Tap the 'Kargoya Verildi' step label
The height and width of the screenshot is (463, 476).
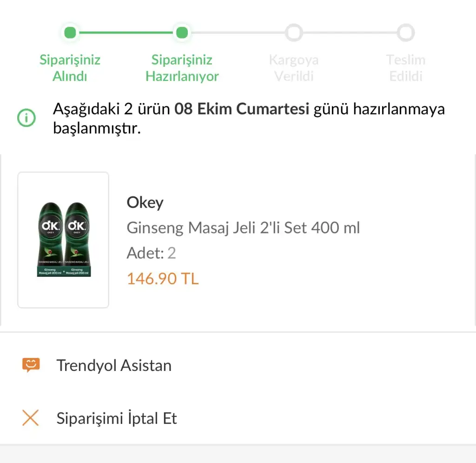pyautogui.click(x=294, y=68)
